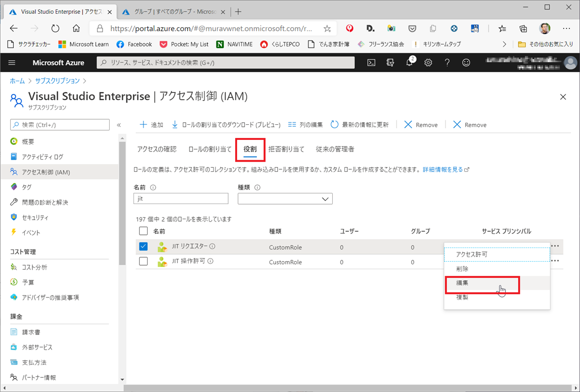580x392 pixels.
Task: Go back with the browser back arrow
Action: pyautogui.click(x=14, y=28)
